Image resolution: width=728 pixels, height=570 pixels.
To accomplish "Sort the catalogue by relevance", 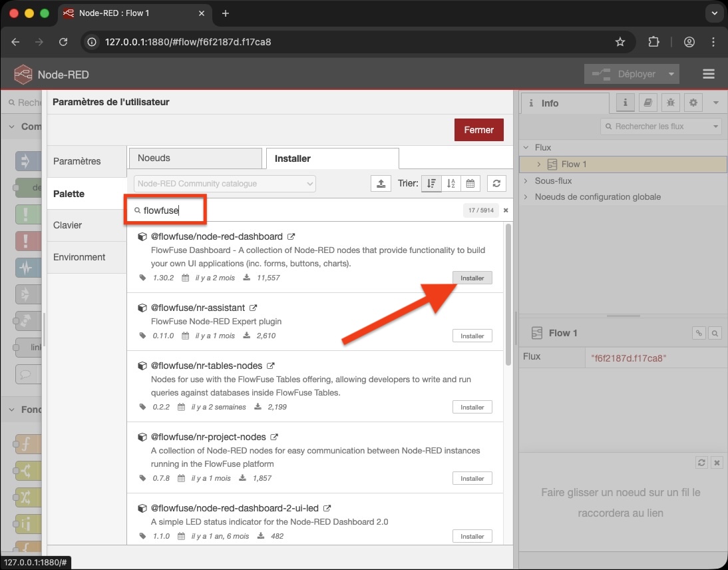I will click(431, 184).
